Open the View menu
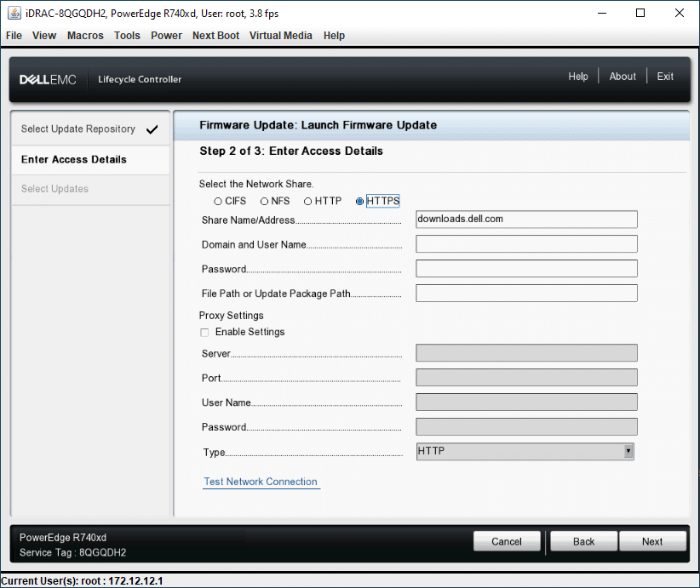The height and width of the screenshot is (588, 700). coord(44,36)
